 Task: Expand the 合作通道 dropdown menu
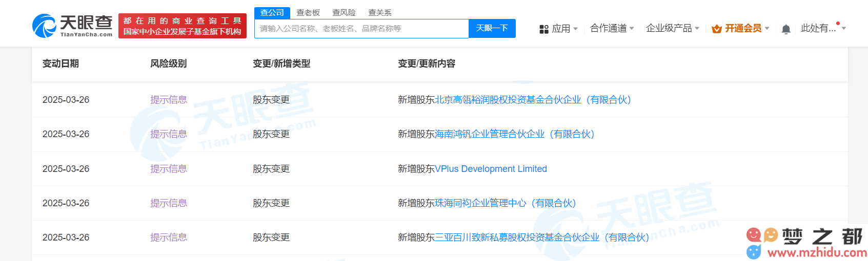[x=612, y=28]
